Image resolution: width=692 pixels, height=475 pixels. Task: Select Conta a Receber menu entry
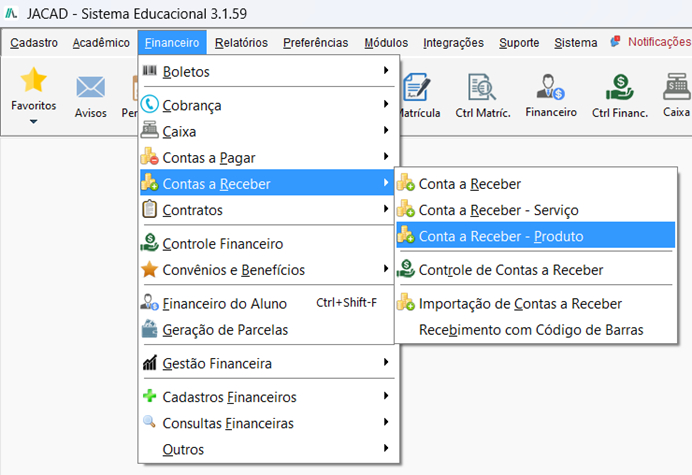536,184
